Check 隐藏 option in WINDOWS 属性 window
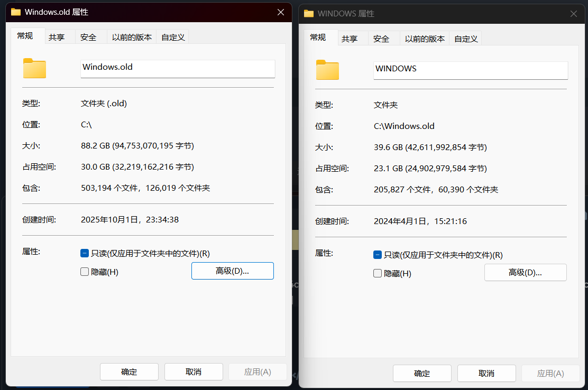The image size is (588, 390). (378, 273)
